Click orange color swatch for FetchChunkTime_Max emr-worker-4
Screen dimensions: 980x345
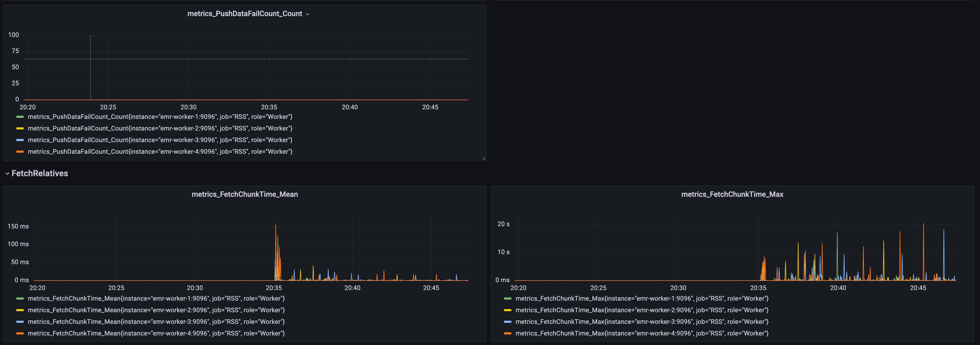[507, 334]
